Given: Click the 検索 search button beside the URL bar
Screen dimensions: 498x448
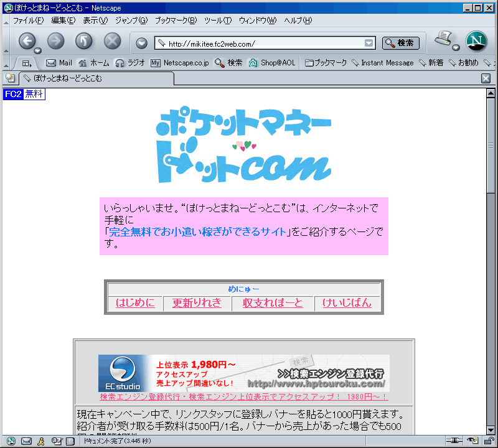Looking at the screenshot, I should [400, 43].
